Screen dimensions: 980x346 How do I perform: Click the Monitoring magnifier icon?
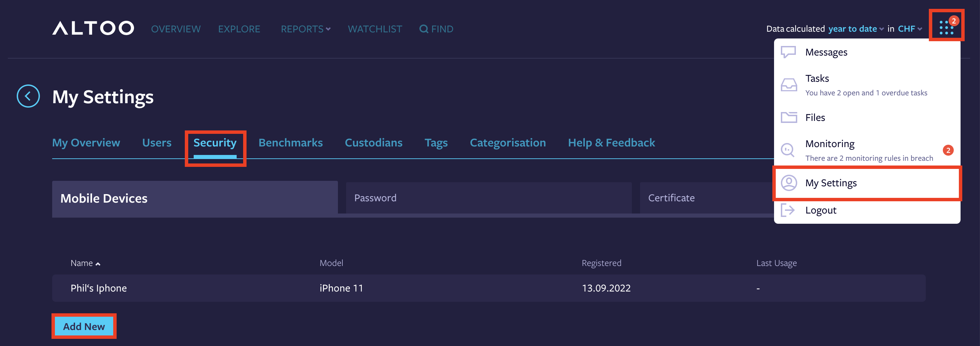click(788, 150)
